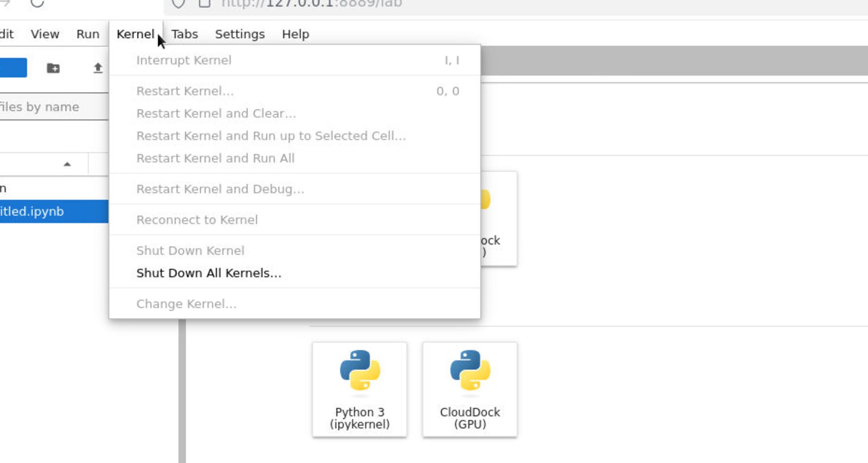Launch a CloudDock (GPU) notebook

[469, 388]
